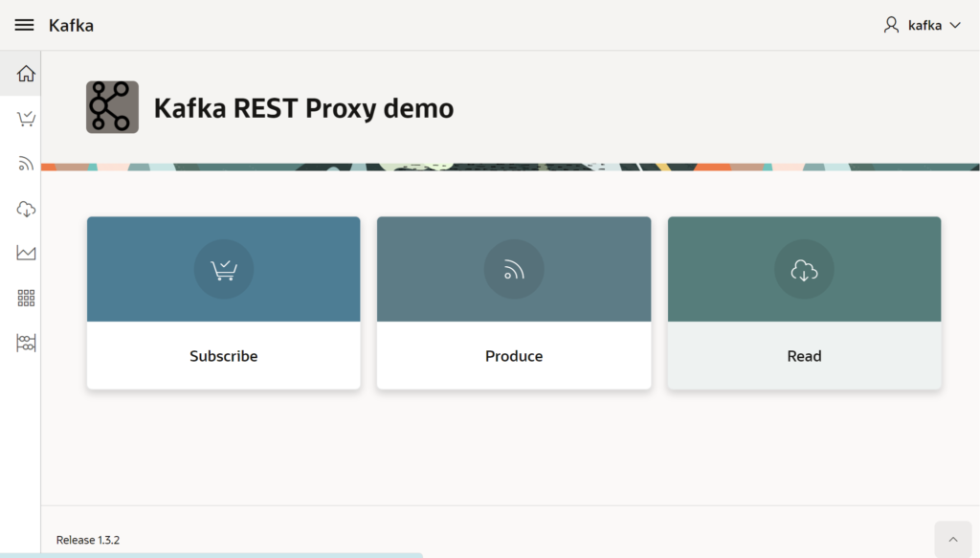
Task: Click the Release 1.3.2 footer text
Action: [x=88, y=540]
